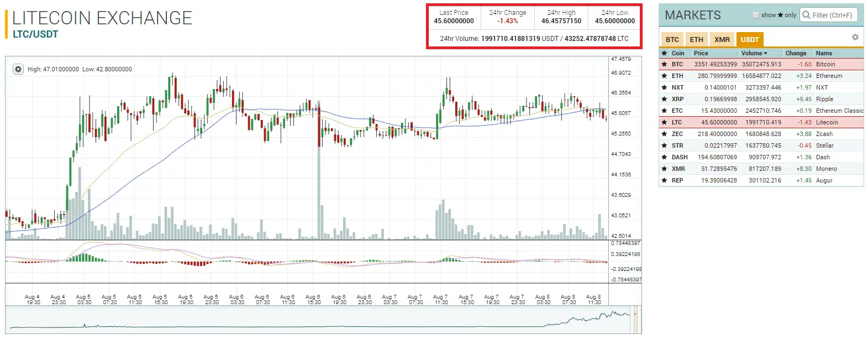Click 24hr Low value in header

[615, 21]
